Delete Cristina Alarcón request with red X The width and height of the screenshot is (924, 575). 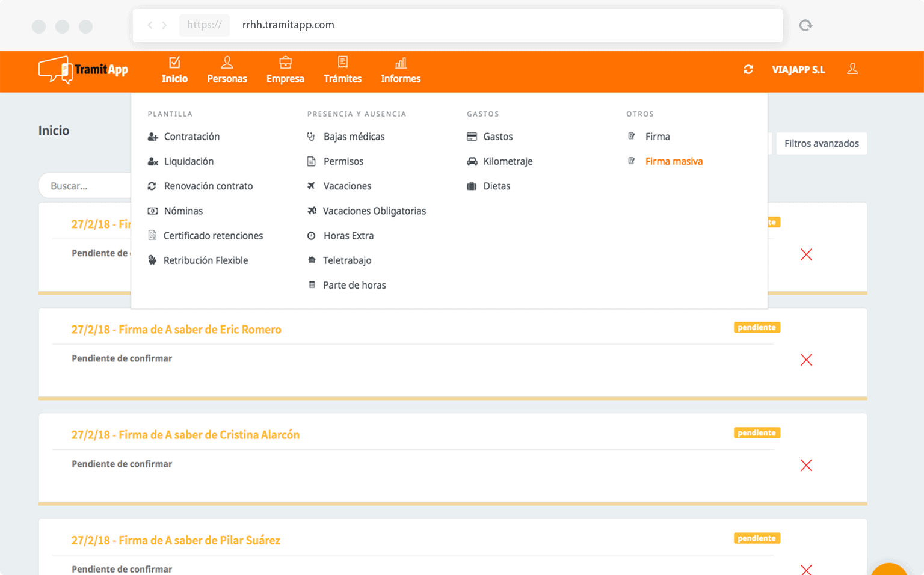pos(806,465)
